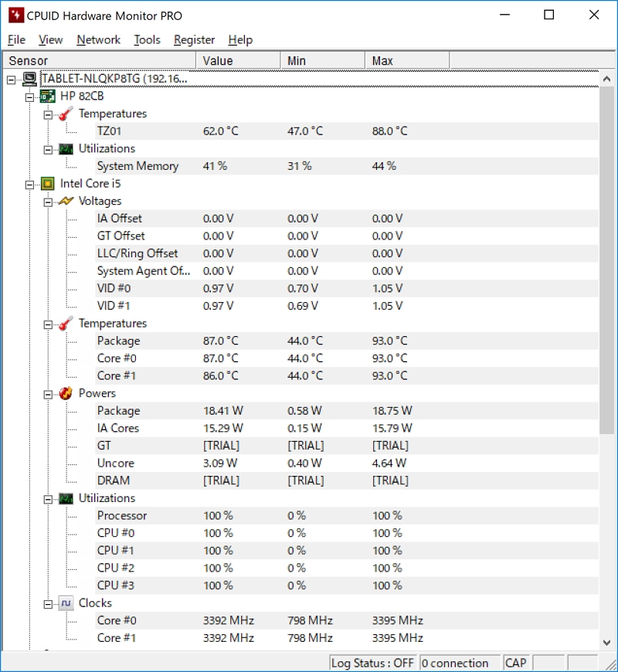The height and width of the screenshot is (672, 618).
Task: Select the GT Offset voltage row
Action: point(347,236)
